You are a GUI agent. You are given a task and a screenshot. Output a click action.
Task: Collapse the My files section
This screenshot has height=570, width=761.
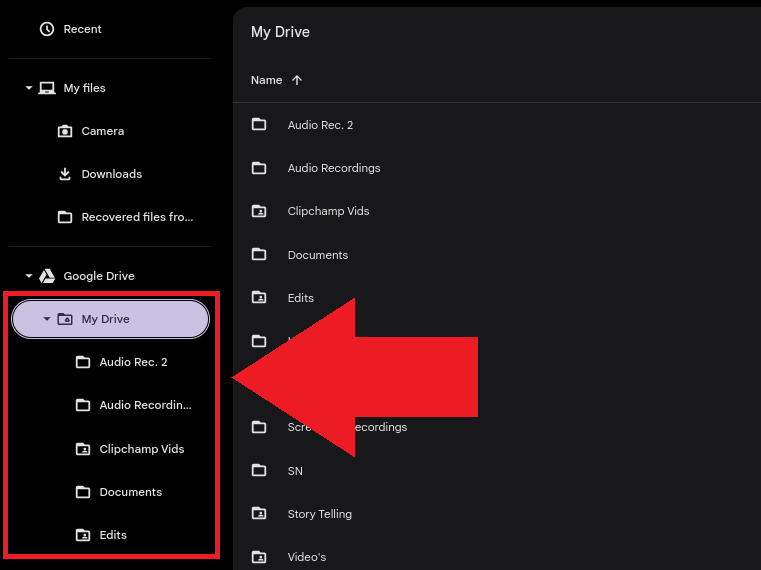29,88
